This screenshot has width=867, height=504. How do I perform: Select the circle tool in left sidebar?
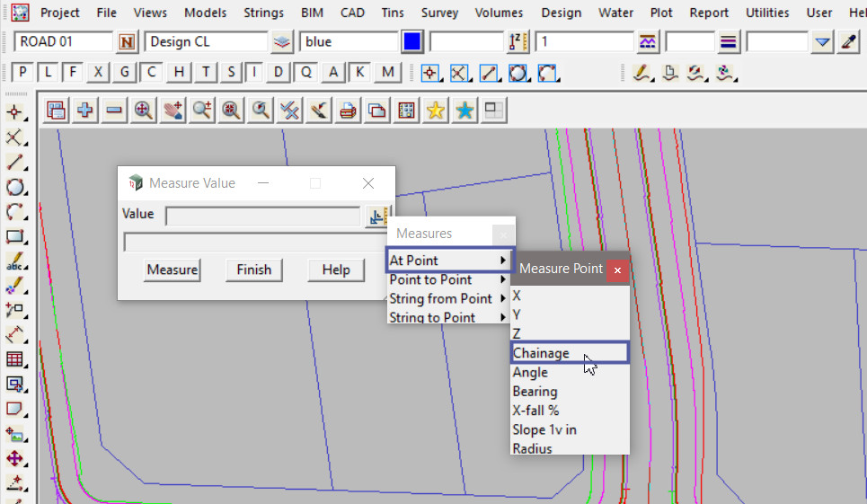point(15,188)
